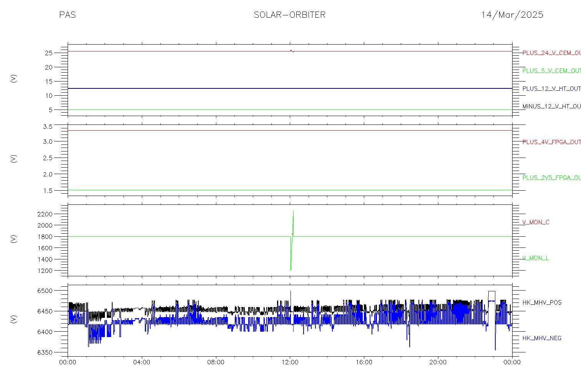581x392 pixels.
Task: Pick the PLUS_12_V_HT_OUT legend label
Action: click(551, 89)
